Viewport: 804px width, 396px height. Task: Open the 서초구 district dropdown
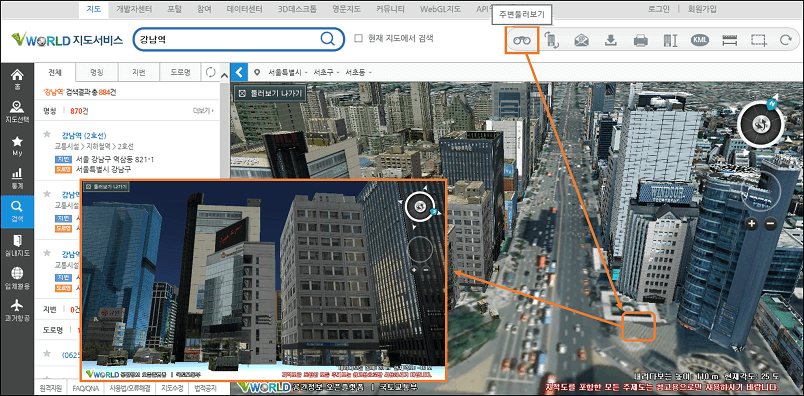point(326,72)
